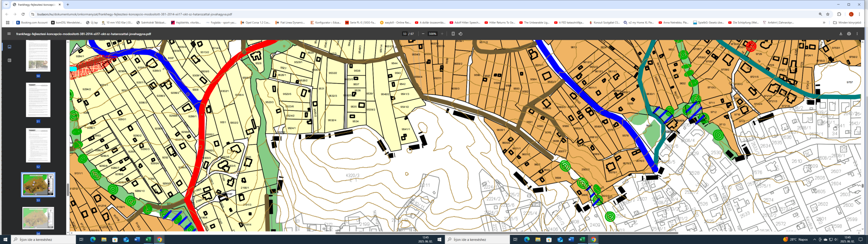This screenshot has width=868, height=244.
Task: Open a new browser tab
Action: click(68, 5)
